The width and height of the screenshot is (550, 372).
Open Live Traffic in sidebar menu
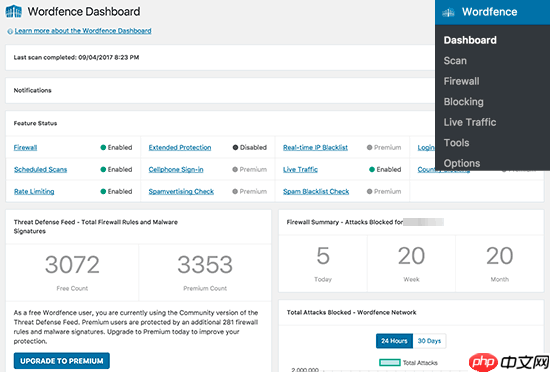(470, 122)
